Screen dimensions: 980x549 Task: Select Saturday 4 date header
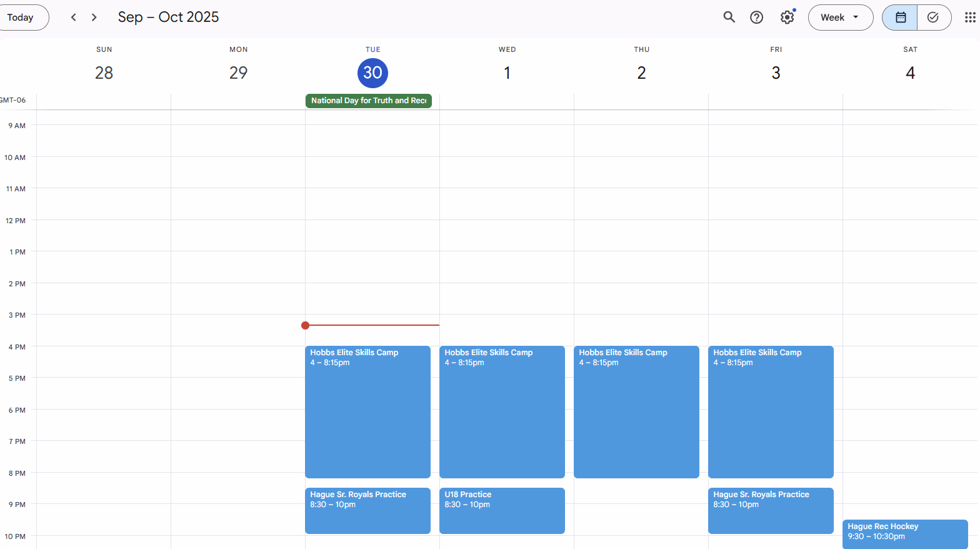(910, 73)
